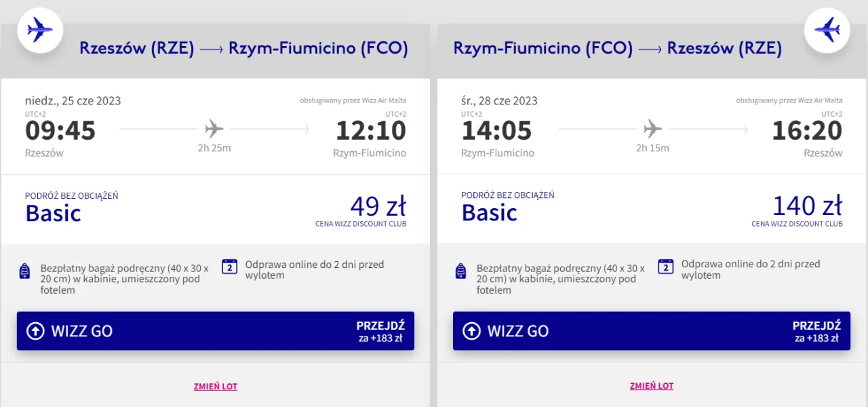Open ZMIEŃ LOT link for the outbound flight
This screenshot has height=407, width=868.
pos(216,387)
